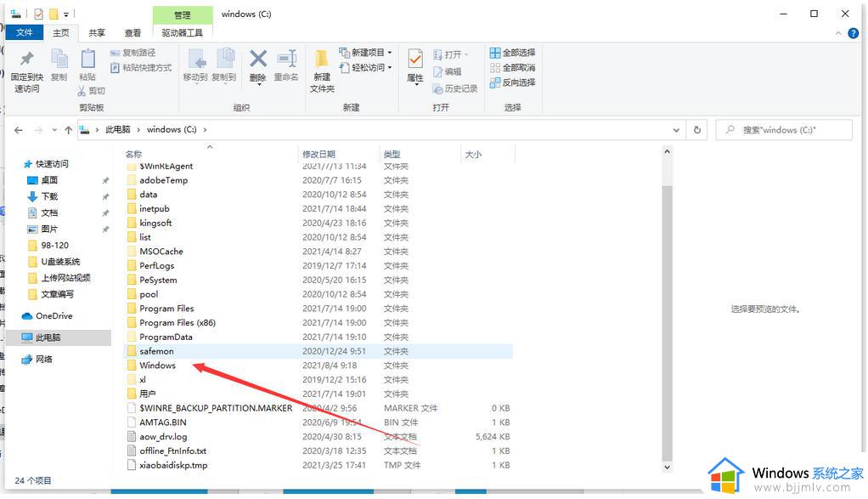This screenshot has width=868, height=499.
Task: Switch to the 驱动器工具 tab
Action: tap(182, 32)
